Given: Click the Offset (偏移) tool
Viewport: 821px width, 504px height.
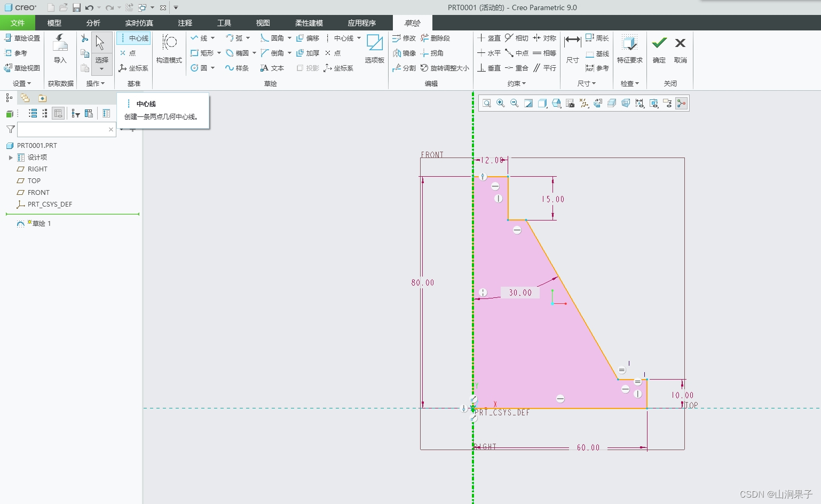Looking at the screenshot, I should coord(308,38).
